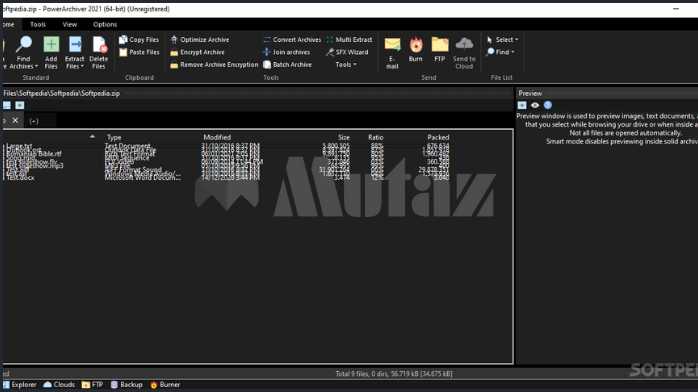The height and width of the screenshot is (392, 698).
Task: Click Remove Archive Encryption
Action: pos(214,65)
